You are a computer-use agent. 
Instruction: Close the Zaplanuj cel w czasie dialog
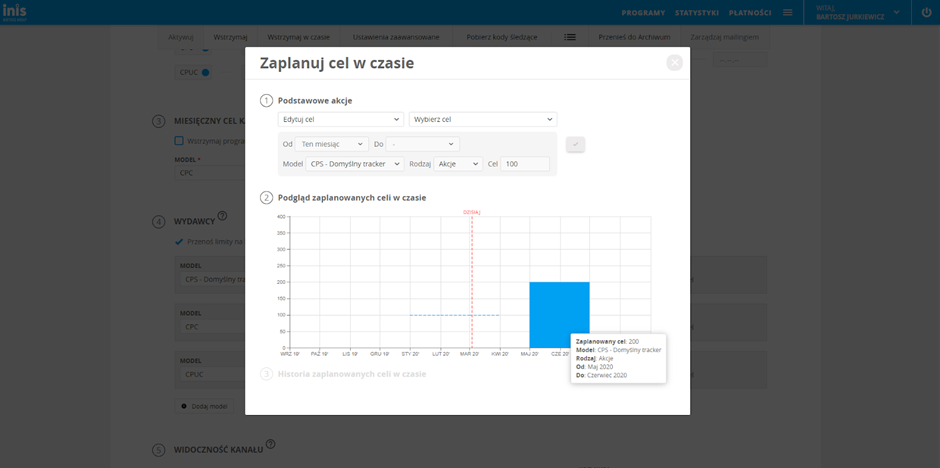coord(675,63)
